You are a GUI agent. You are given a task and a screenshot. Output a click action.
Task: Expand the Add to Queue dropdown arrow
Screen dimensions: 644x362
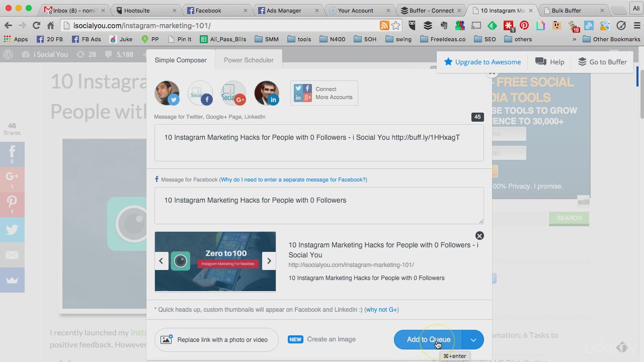[x=473, y=340]
